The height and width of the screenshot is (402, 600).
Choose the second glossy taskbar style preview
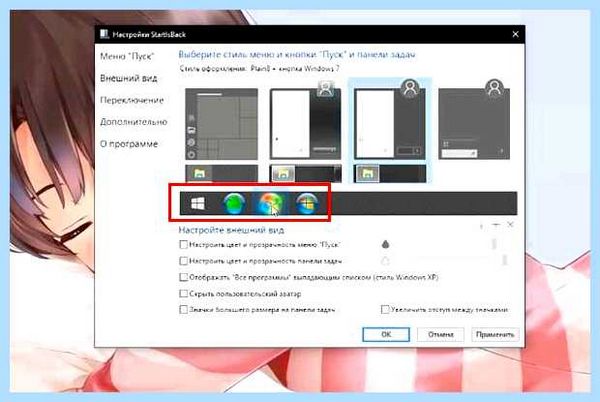[305, 174]
